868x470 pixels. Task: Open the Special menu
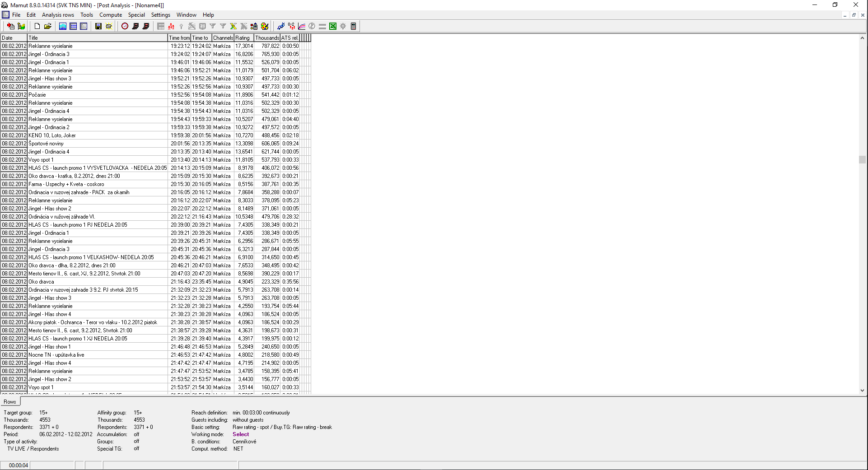[x=136, y=15]
